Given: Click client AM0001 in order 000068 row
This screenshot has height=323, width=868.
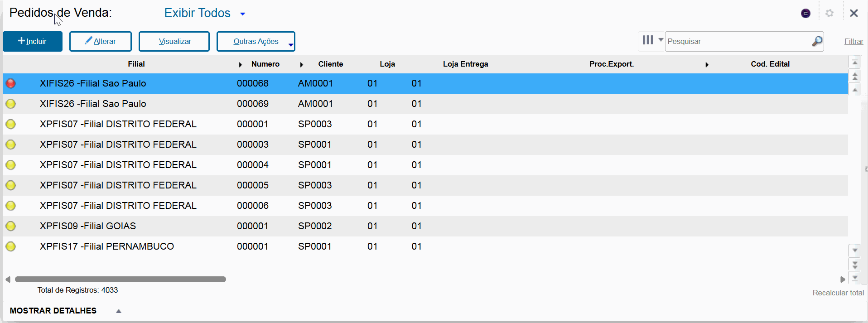Looking at the screenshot, I should pyautogui.click(x=315, y=83).
